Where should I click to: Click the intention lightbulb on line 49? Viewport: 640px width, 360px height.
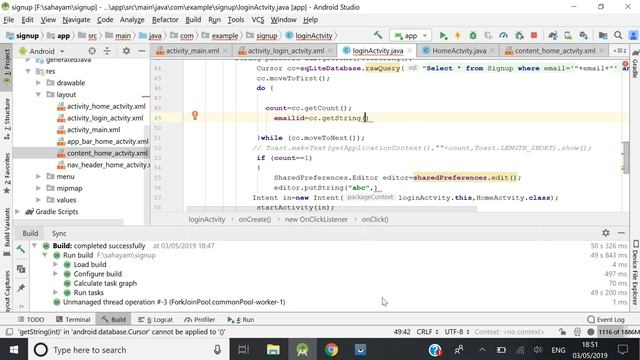coord(195,116)
